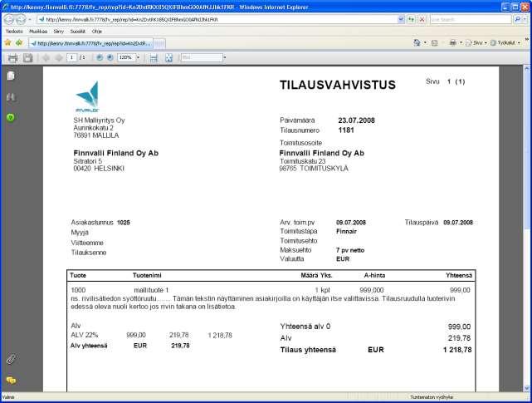This screenshot has width=532, height=403.
Task: Expand the Home button dropdown arrow
Action: tap(425, 43)
